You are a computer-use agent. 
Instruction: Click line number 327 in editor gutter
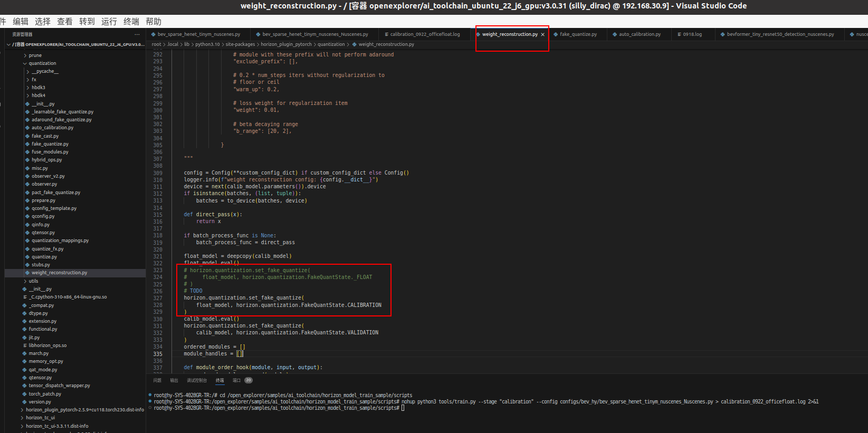(158, 298)
